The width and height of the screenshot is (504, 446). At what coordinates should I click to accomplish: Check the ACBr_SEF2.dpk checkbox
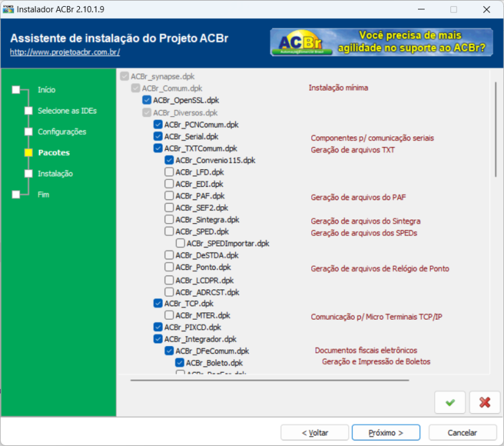point(169,208)
